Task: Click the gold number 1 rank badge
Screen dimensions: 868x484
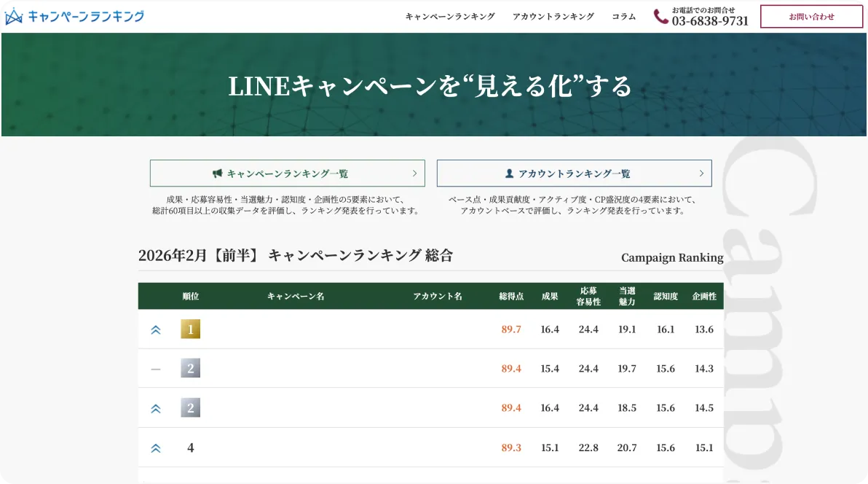Action: [190, 329]
